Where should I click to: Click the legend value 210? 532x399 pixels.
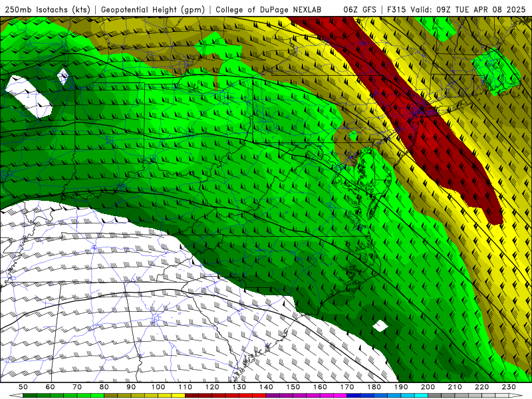tap(455, 387)
